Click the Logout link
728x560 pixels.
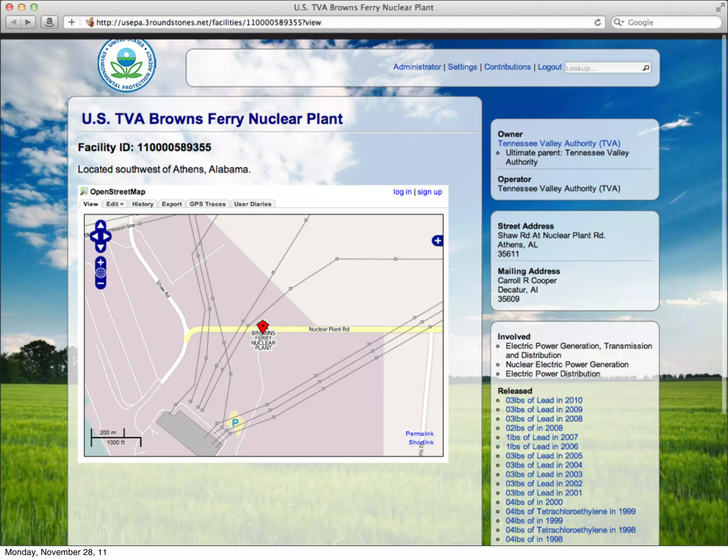pyautogui.click(x=550, y=67)
